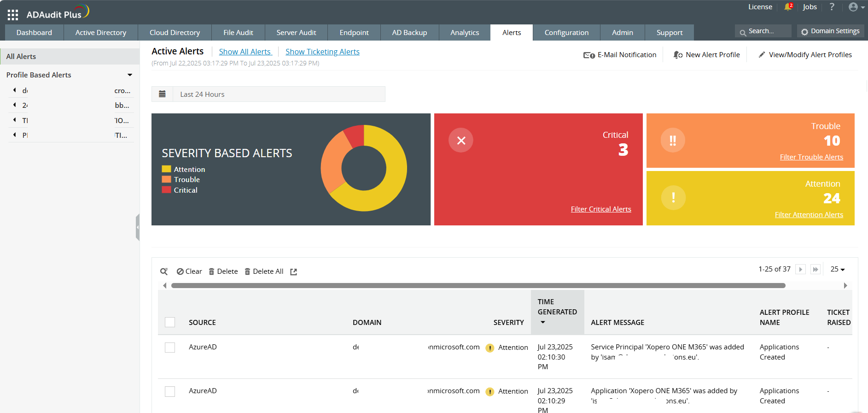Check the first AzureAD alert row
Screen dimensions: 868x413
click(170, 348)
